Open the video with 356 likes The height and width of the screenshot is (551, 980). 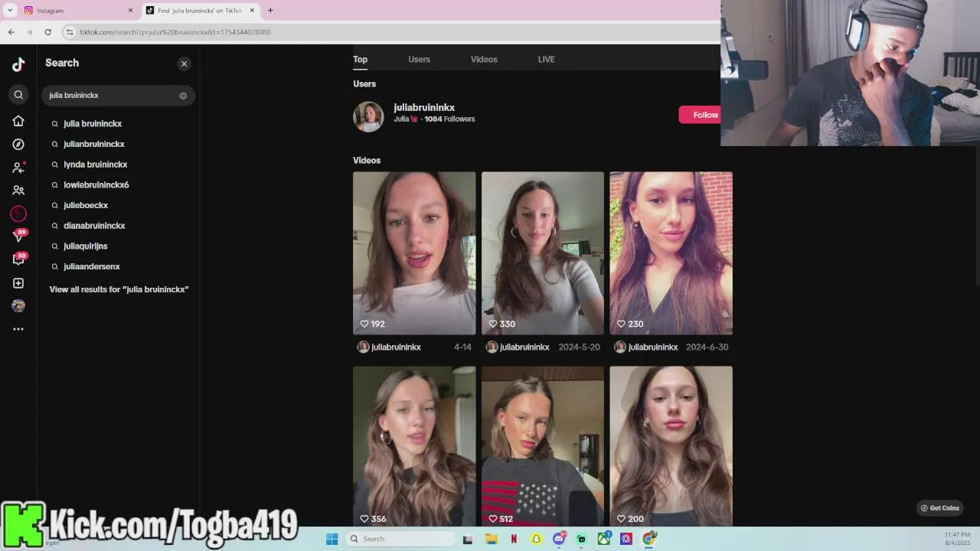point(414,446)
